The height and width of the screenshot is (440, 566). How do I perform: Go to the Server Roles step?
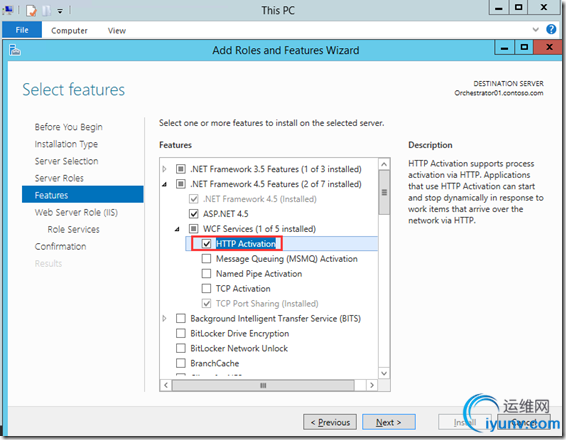[x=59, y=178]
